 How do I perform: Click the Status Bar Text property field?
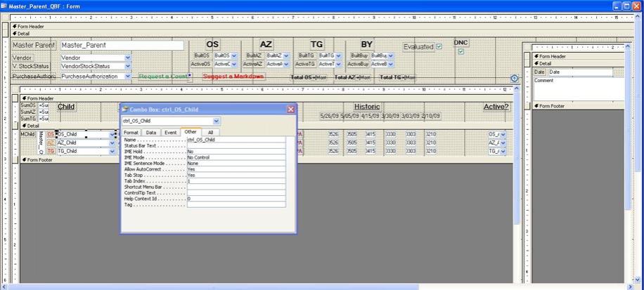point(236,145)
